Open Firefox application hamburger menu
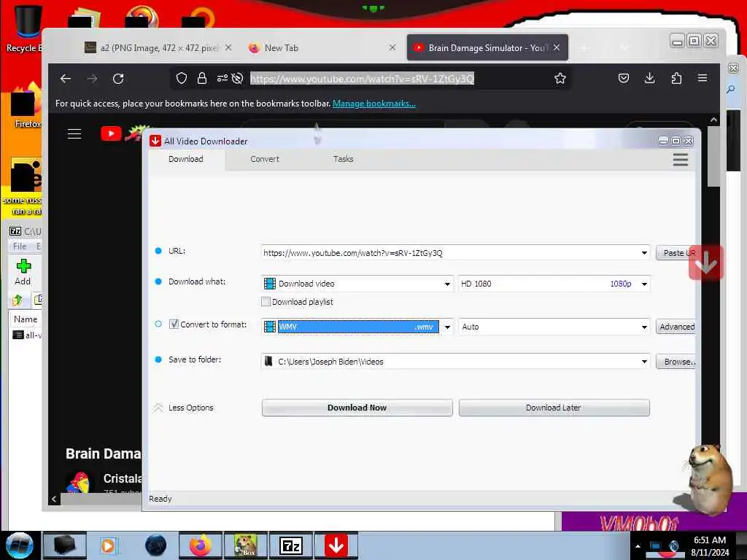This screenshot has width=747, height=560. pyautogui.click(x=703, y=78)
